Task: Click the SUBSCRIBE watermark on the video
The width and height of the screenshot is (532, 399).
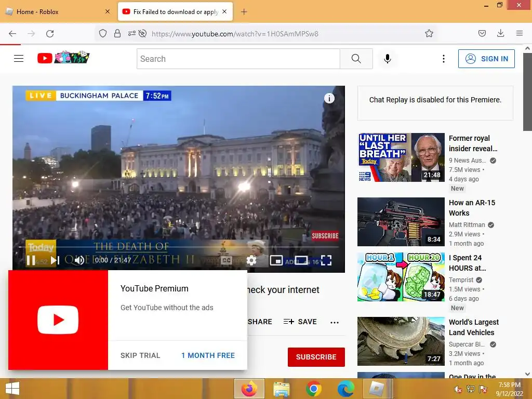Action: click(325, 236)
